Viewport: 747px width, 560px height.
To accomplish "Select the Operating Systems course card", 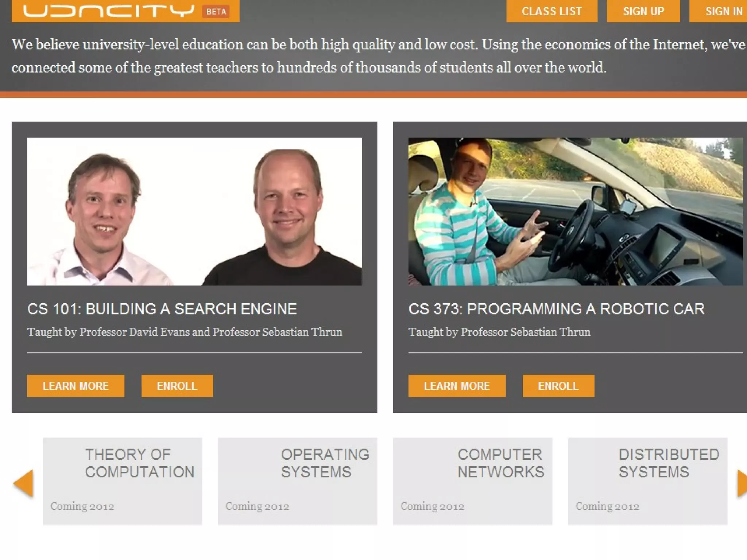I will pos(298,481).
